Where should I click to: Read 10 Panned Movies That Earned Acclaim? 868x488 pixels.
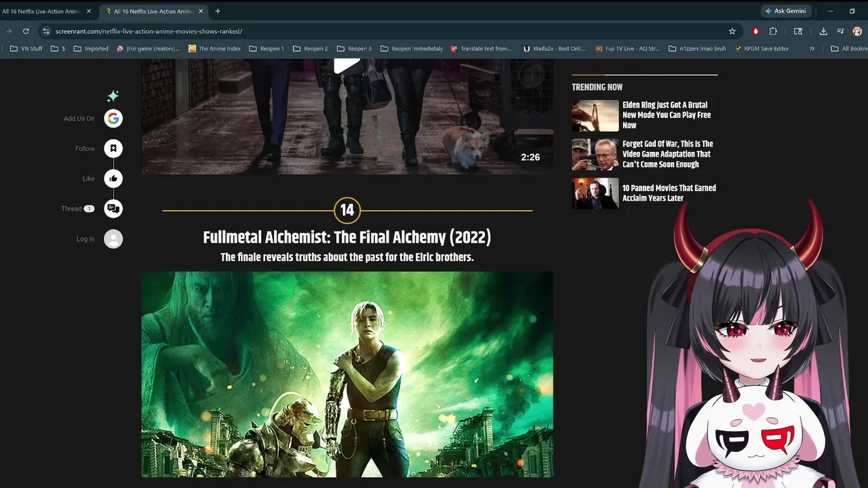point(669,193)
